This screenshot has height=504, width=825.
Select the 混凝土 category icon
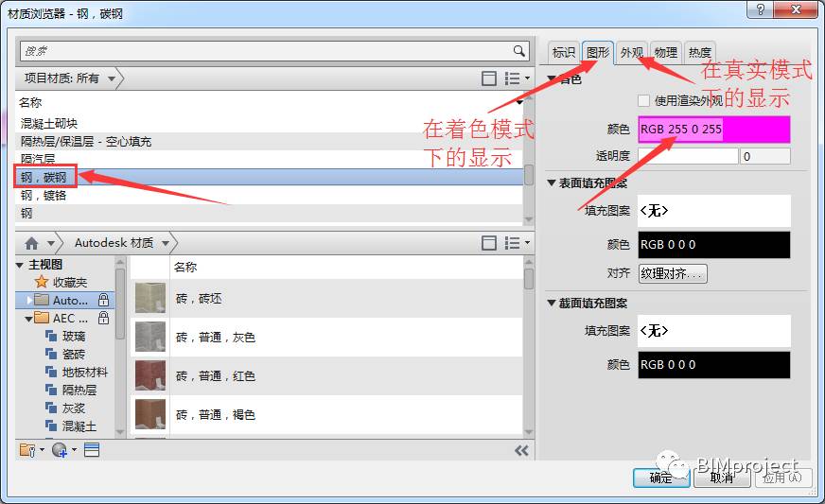point(51,426)
